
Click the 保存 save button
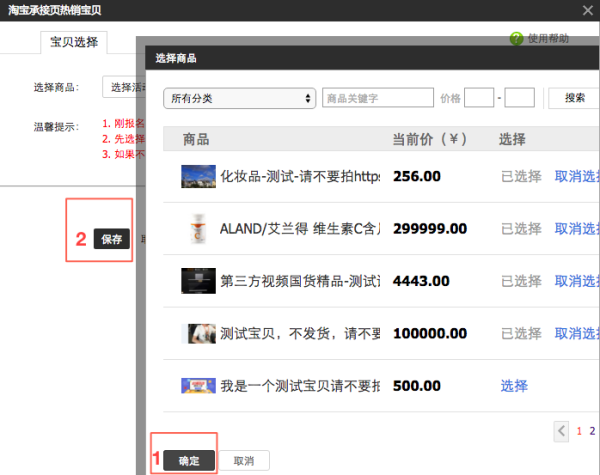pos(111,239)
